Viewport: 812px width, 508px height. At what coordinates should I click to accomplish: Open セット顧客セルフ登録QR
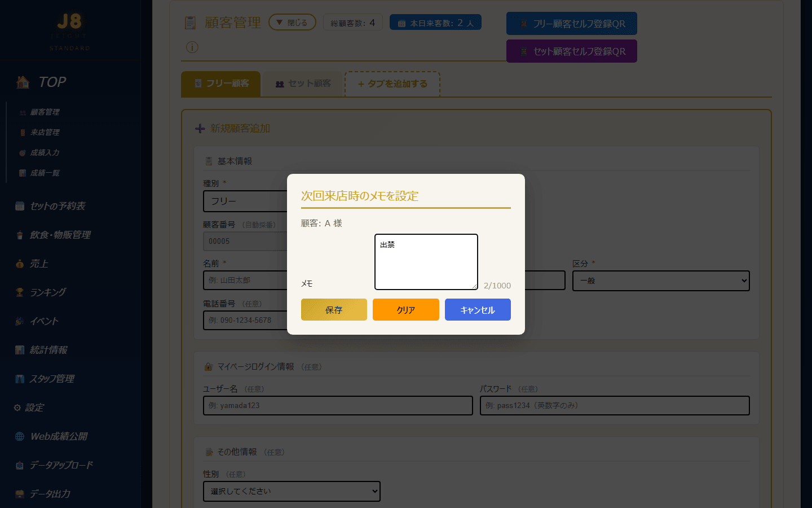coord(572,51)
